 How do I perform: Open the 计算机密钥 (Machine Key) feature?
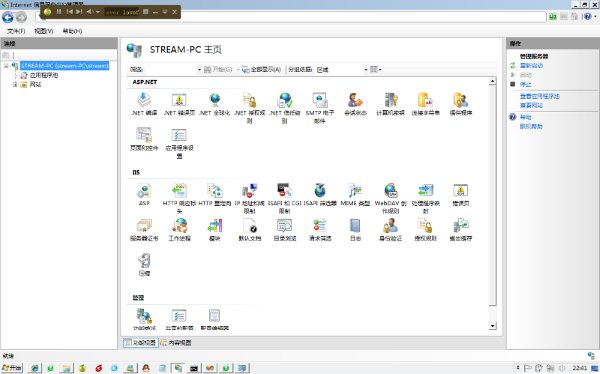point(390,104)
